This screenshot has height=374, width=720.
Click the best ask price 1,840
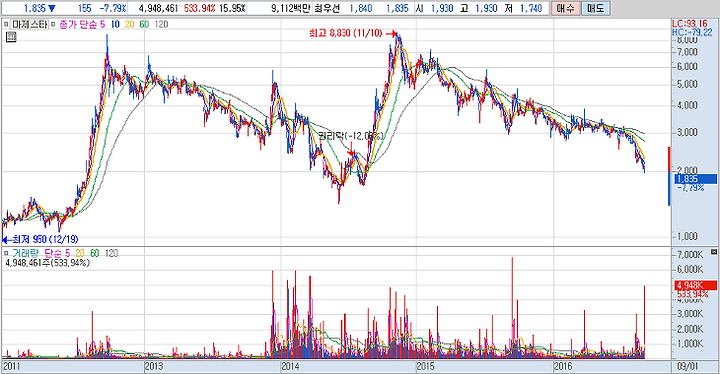(x=361, y=8)
